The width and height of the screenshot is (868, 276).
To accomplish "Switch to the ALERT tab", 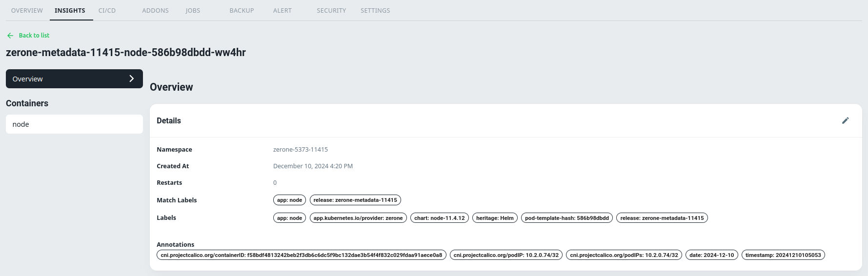I will tap(282, 10).
